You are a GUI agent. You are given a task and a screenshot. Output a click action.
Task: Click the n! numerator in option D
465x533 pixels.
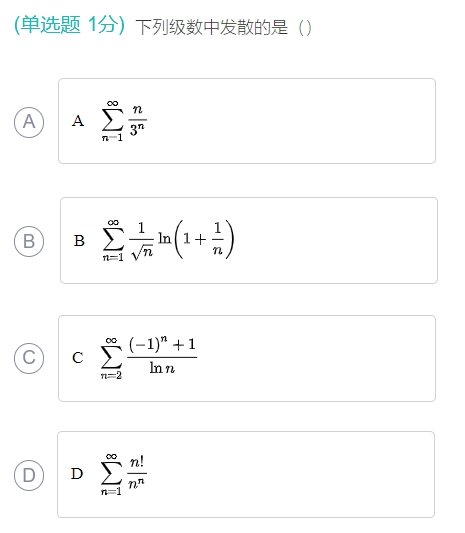click(x=137, y=462)
